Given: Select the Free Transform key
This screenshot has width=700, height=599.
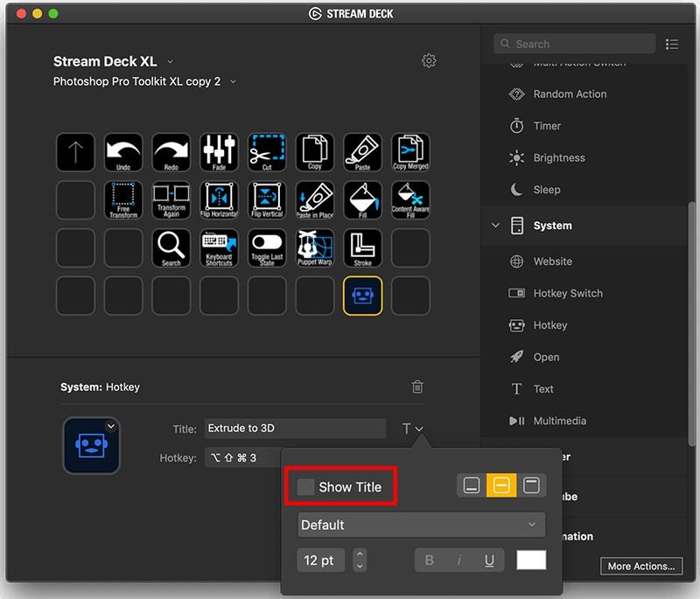Looking at the screenshot, I should 123,200.
